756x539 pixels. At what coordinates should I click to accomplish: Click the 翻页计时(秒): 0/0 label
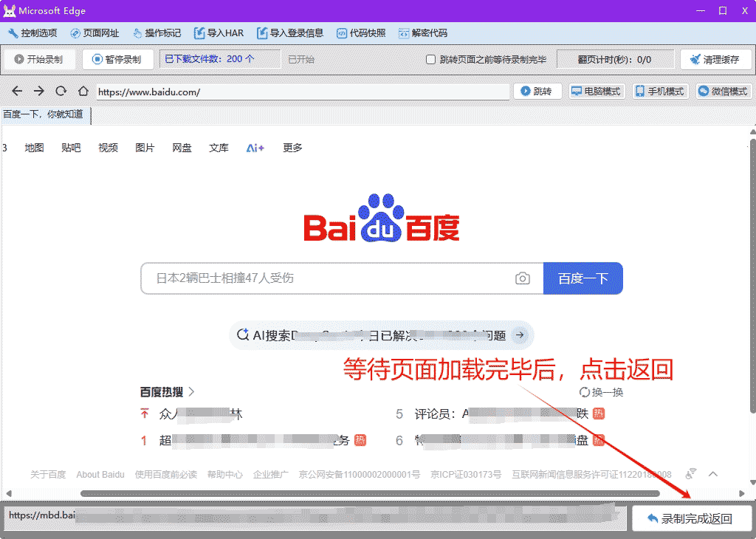614,59
